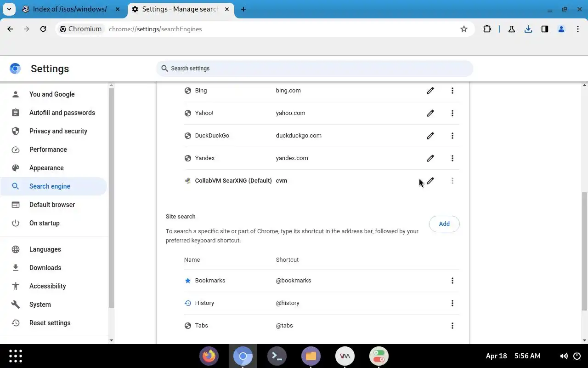This screenshot has width=588, height=368.
Task: Open more actions for Yahoo!
Action: 452,113
